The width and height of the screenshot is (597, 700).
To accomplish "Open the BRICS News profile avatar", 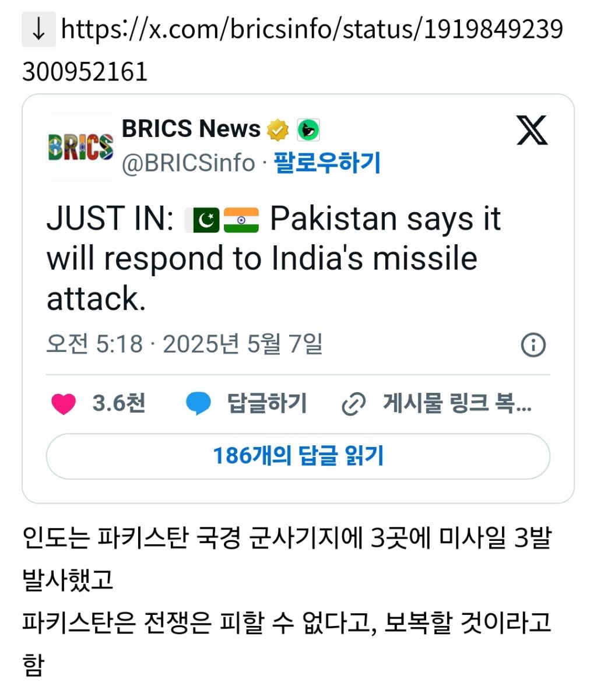I will (x=80, y=147).
